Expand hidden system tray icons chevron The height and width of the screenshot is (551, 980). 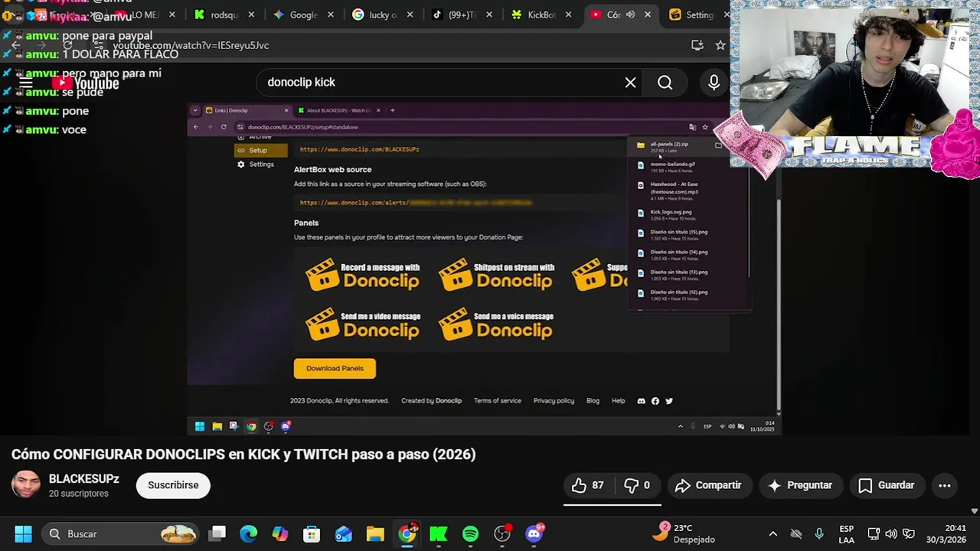(773, 533)
